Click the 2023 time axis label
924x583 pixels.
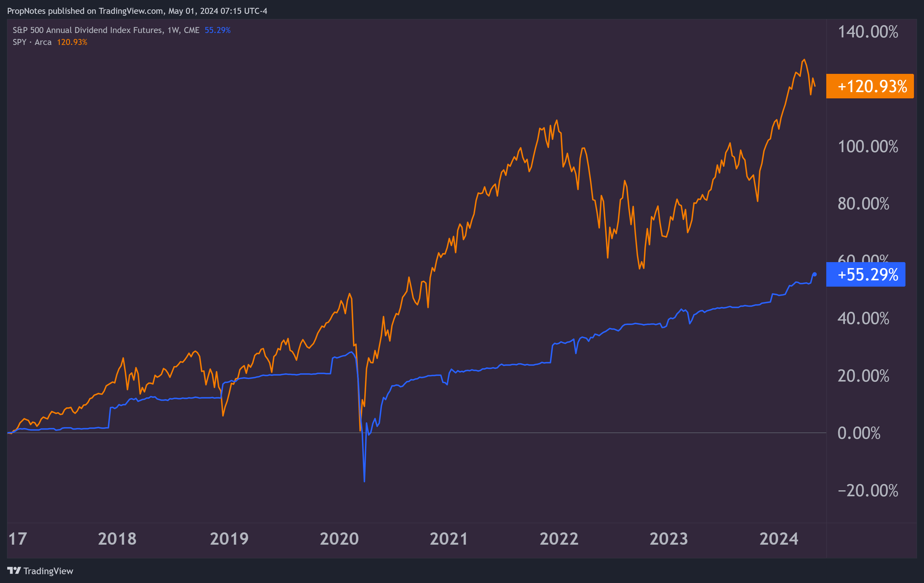point(669,539)
